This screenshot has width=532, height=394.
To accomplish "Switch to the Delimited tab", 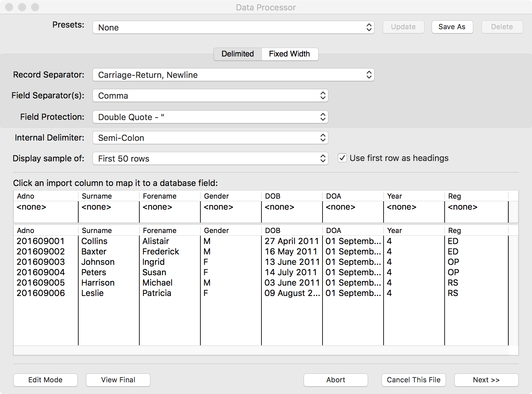I will pos(238,54).
